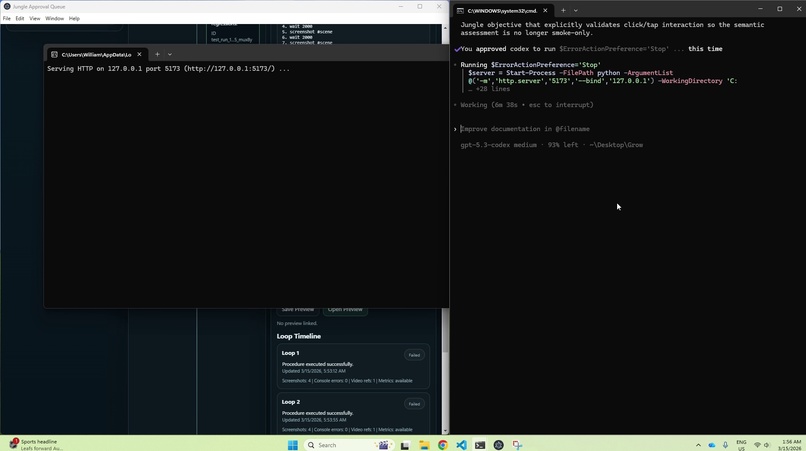Open Task View from the taskbar

point(405,445)
